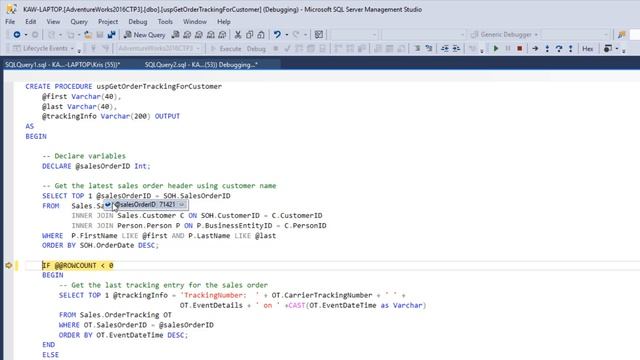Click the Step Into debug icon

click(547, 49)
